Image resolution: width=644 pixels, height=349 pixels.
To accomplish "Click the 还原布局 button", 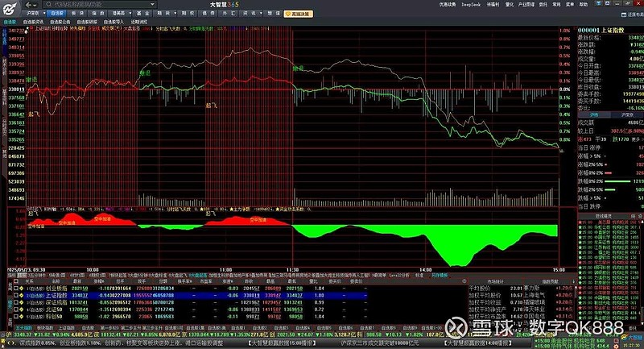I will tap(633, 15).
